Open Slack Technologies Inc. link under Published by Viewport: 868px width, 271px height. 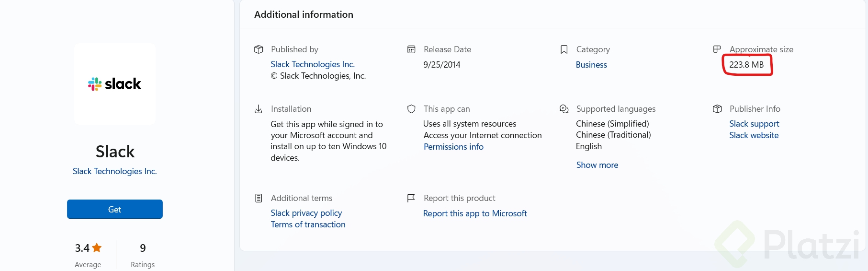click(x=313, y=64)
